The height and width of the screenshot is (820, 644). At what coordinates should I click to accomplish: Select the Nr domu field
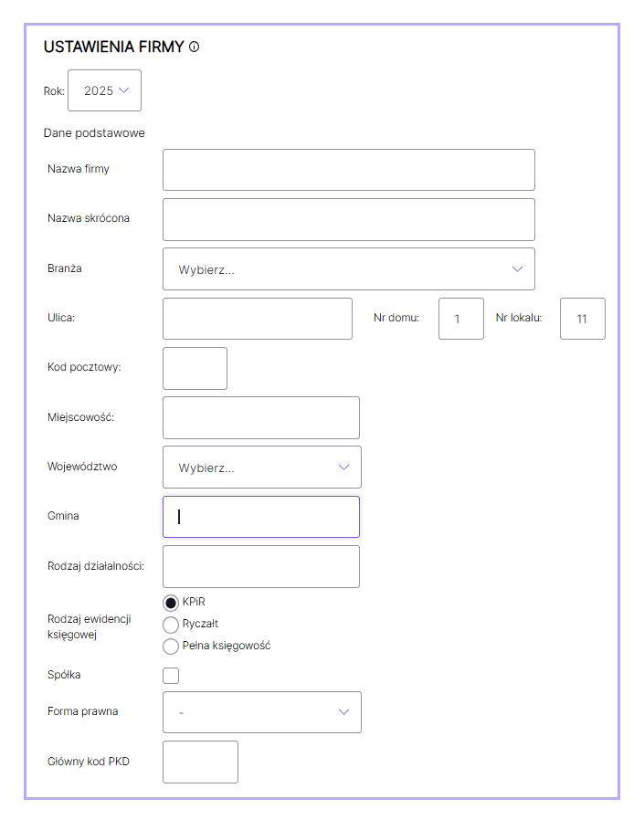coord(461,319)
